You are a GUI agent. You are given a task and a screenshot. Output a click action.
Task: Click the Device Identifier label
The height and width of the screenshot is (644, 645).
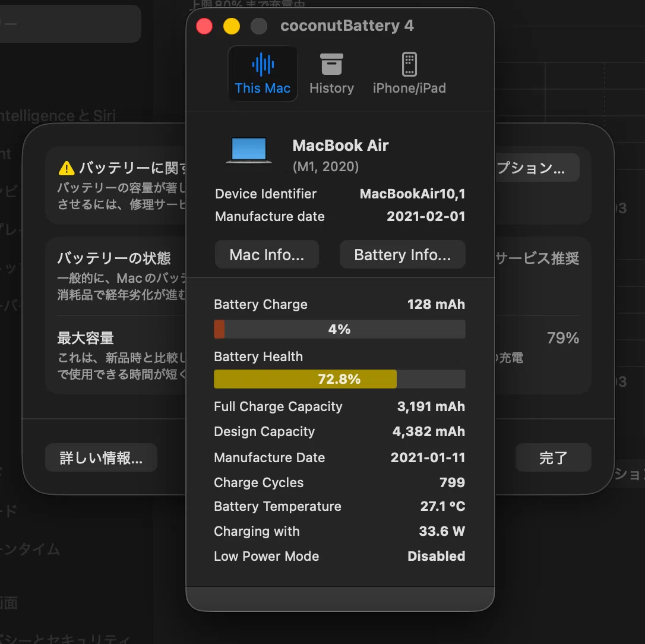coord(265,194)
